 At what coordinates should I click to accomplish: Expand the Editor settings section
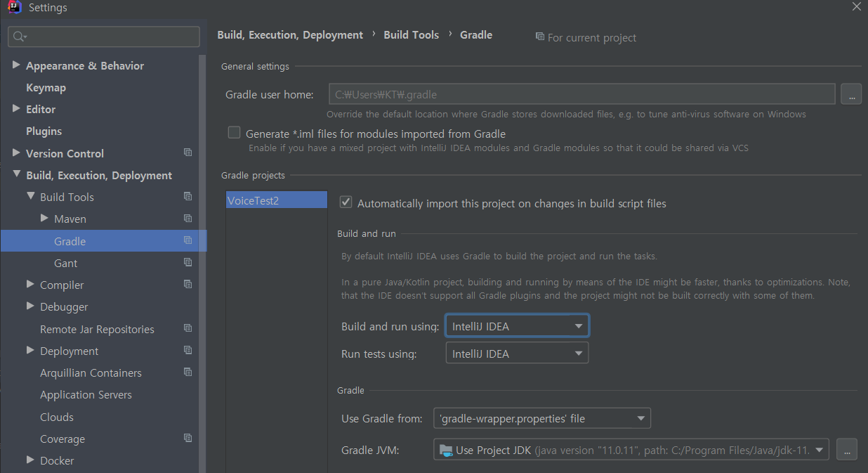(x=16, y=109)
